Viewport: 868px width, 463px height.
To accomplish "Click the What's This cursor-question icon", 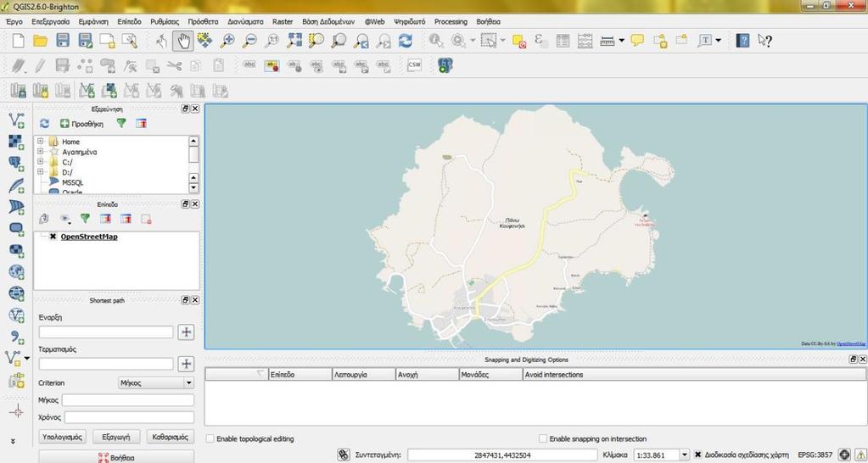I will click(765, 41).
